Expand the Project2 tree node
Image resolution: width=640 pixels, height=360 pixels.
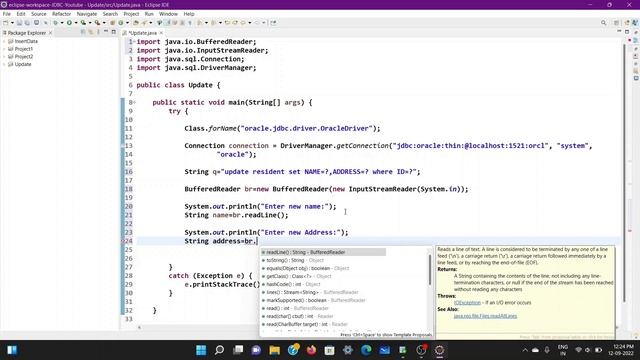click(4, 57)
